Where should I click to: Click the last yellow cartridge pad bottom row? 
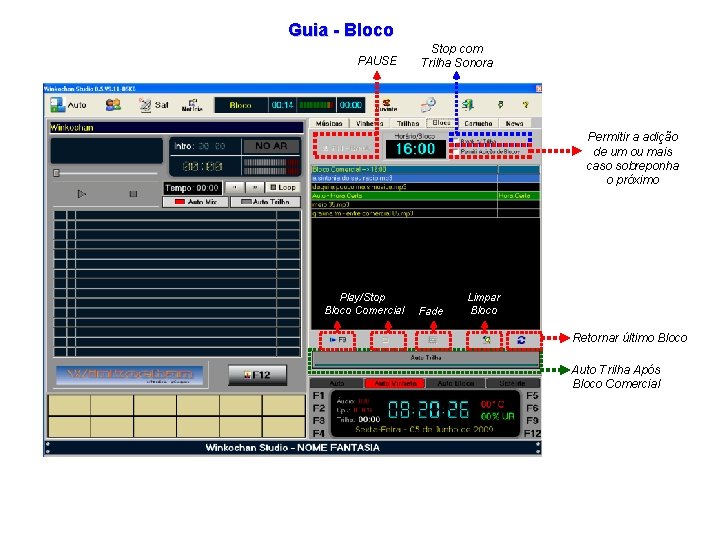click(284, 427)
